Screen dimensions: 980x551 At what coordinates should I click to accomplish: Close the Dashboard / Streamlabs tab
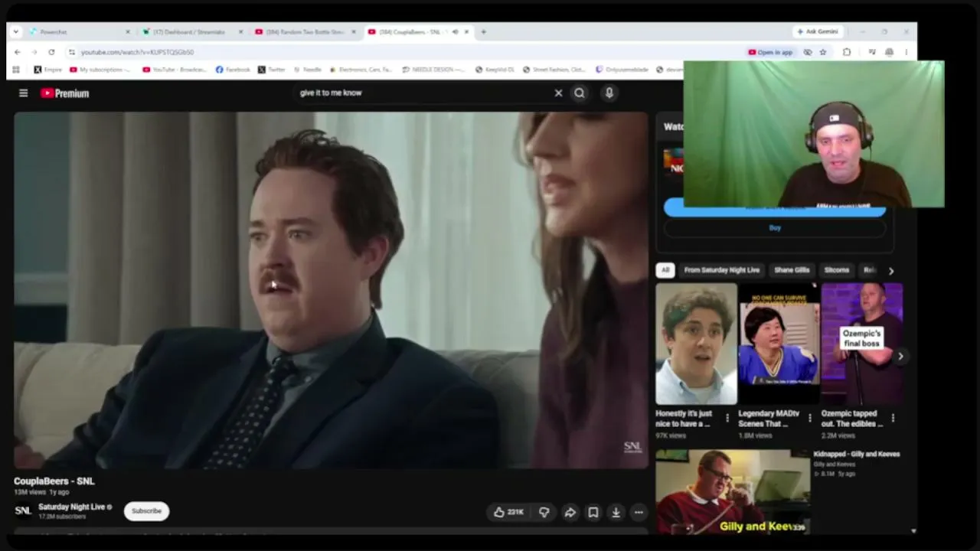click(240, 32)
